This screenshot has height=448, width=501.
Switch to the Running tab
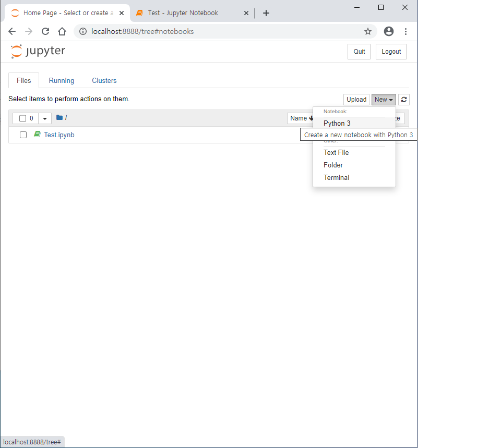62,80
